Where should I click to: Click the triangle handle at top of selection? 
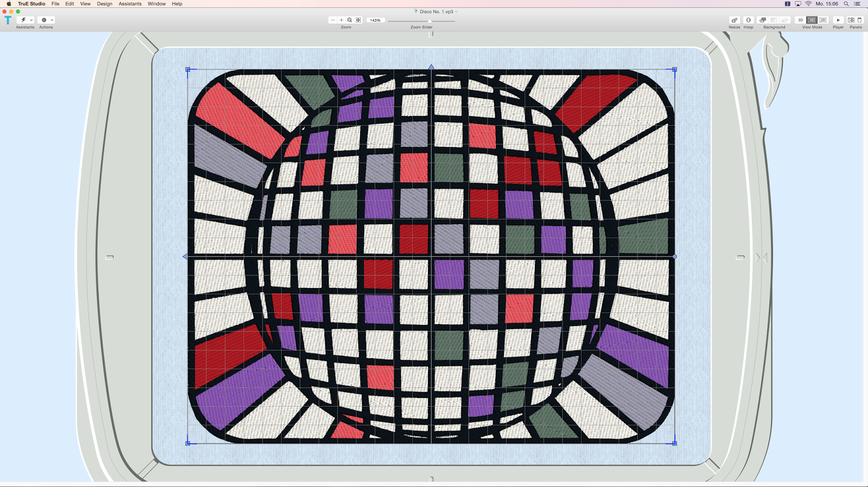(x=431, y=67)
